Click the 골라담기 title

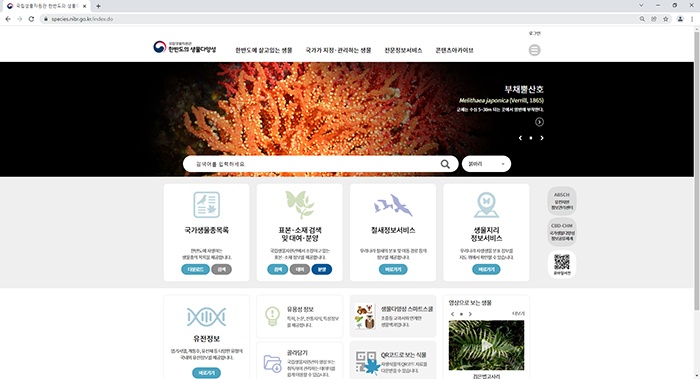tap(297, 353)
